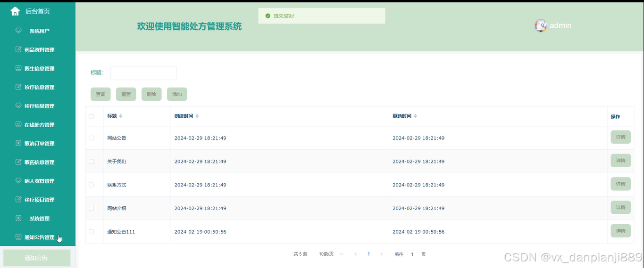
Task: Expand the 病人资料管理 sidebar menu
Action: pos(38,181)
